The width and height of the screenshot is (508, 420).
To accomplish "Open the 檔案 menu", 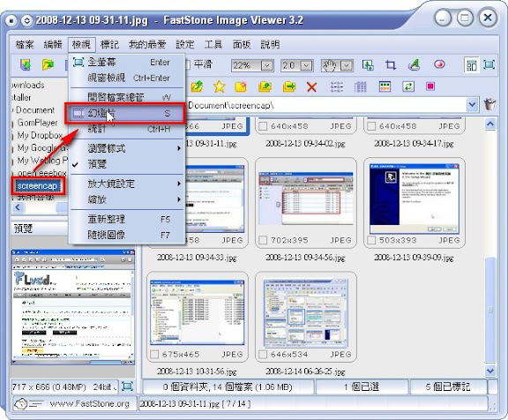I will [x=25, y=44].
